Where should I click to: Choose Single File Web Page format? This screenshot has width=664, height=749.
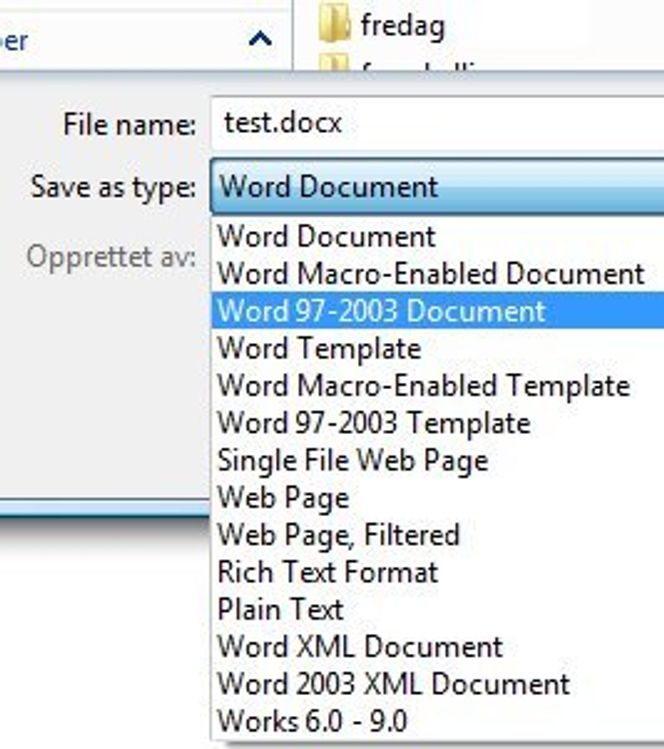437,460
